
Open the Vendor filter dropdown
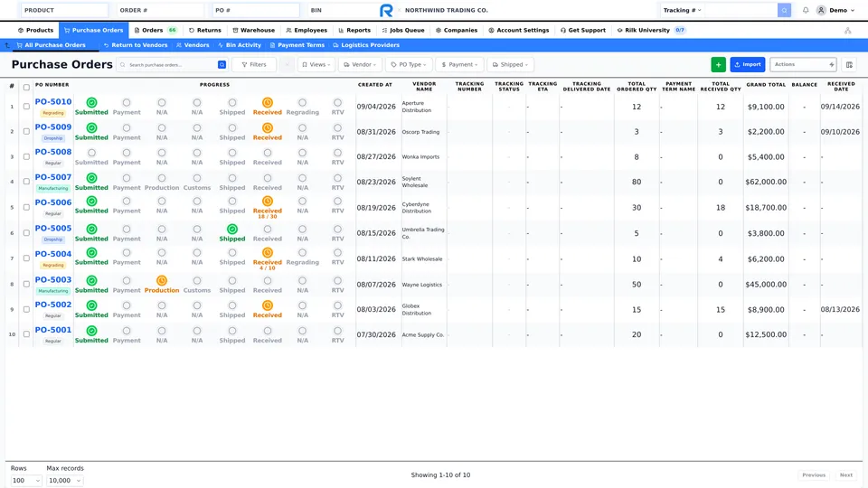360,65
